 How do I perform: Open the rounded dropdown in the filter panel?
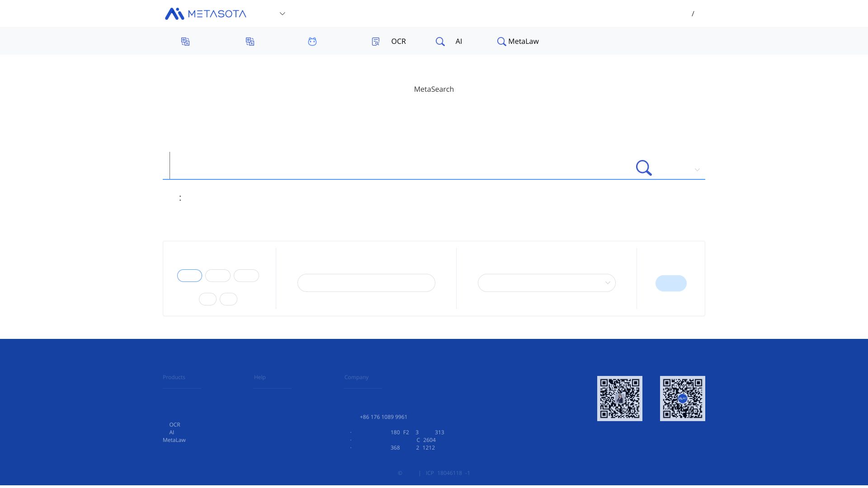point(547,283)
